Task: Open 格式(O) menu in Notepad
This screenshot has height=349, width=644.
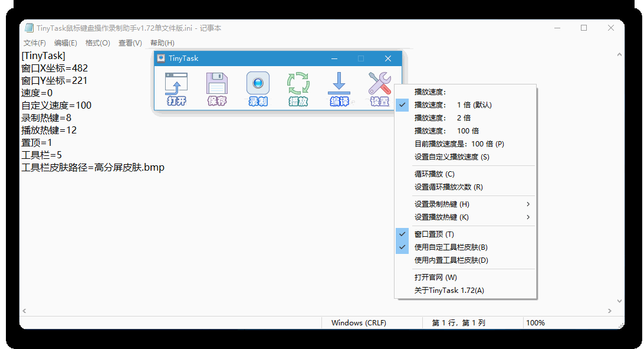Action: pyautogui.click(x=98, y=43)
